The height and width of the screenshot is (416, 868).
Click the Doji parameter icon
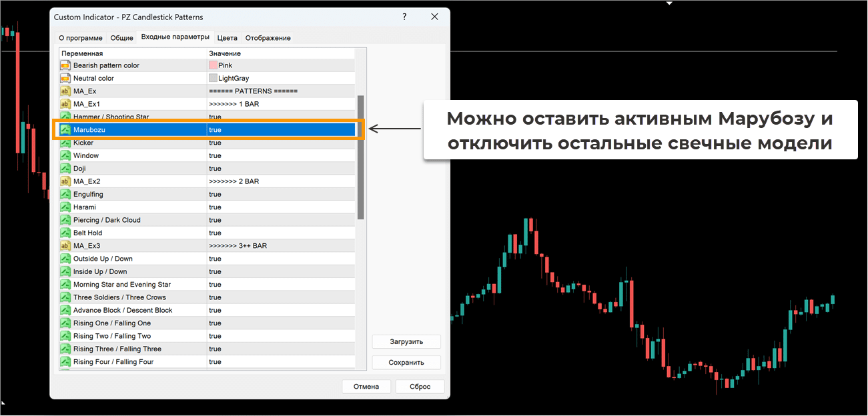(x=65, y=169)
